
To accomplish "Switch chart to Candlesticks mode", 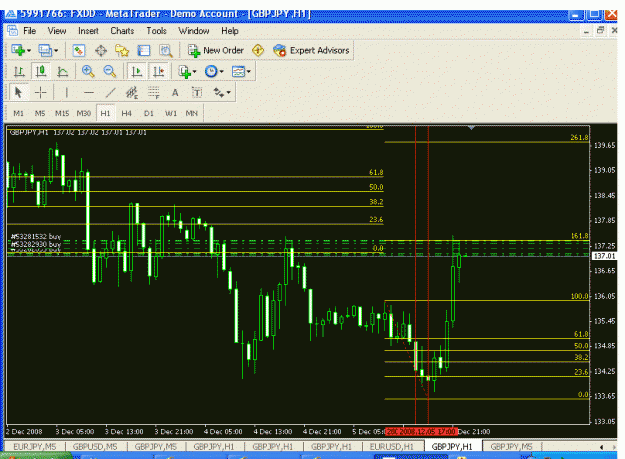I will (x=41, y=72).
